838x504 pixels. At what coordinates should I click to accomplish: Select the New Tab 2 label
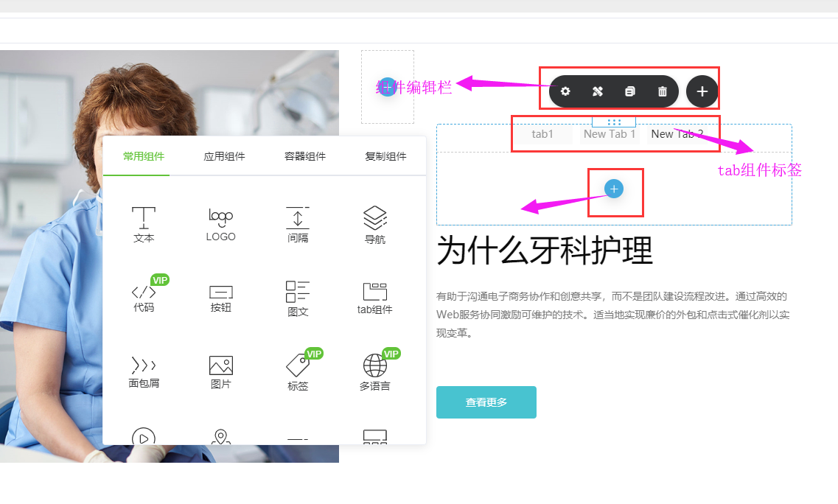(677, 134)
